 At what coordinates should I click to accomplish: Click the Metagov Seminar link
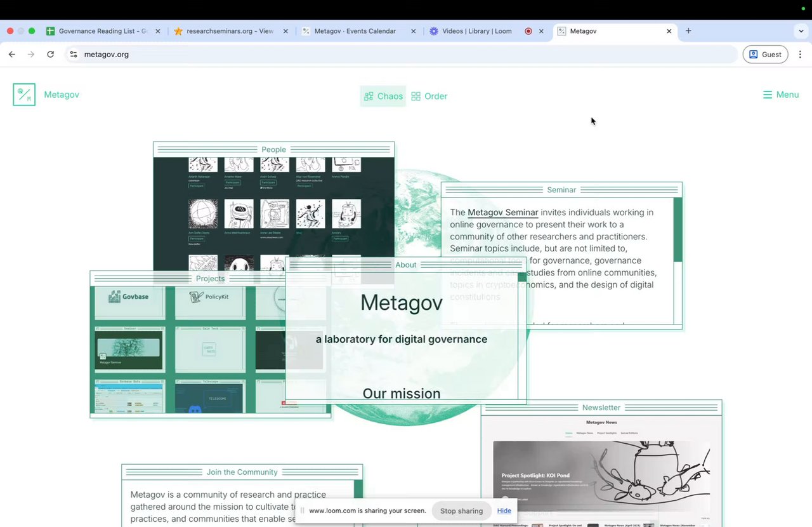tap(503, 213)
